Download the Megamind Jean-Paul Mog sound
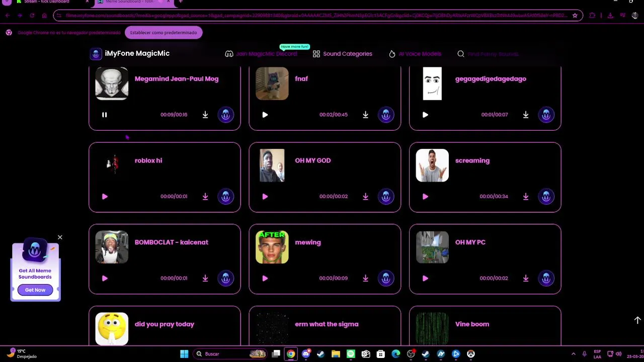The width and height of the screenshot is (644, 362). (205, 115)
